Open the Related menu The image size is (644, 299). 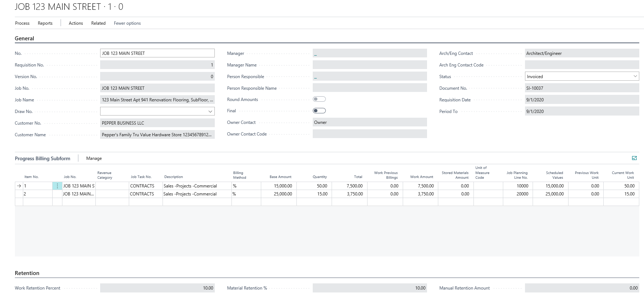98,23
